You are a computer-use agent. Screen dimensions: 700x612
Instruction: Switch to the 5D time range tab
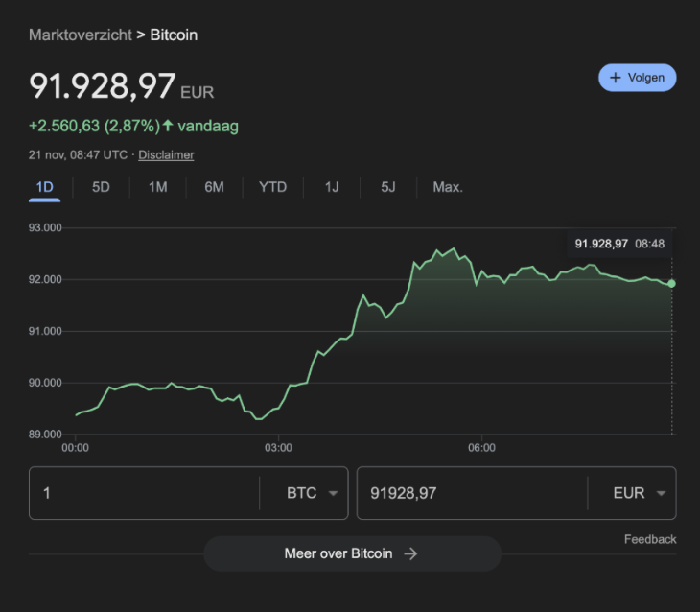tap(101, 187)
